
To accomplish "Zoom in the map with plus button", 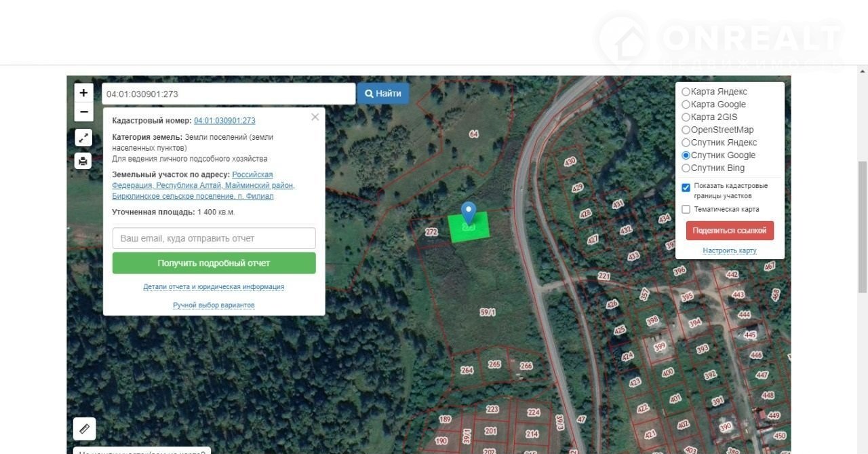I will pyautogui.click(x=83, y=93).
